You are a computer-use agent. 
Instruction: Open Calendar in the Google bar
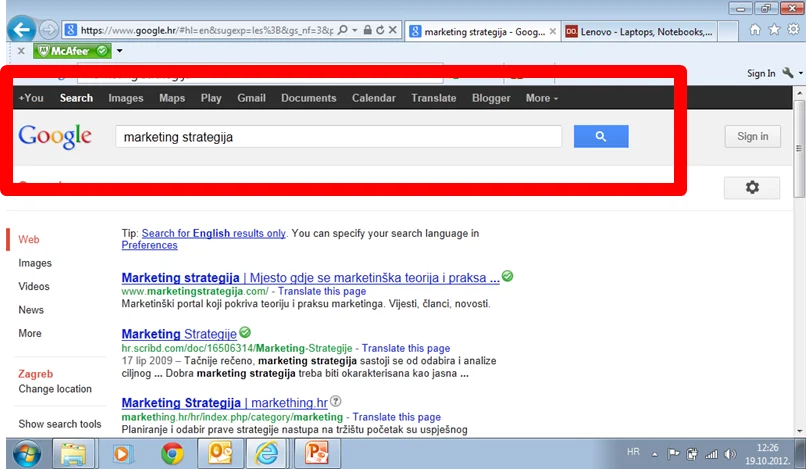374,98
